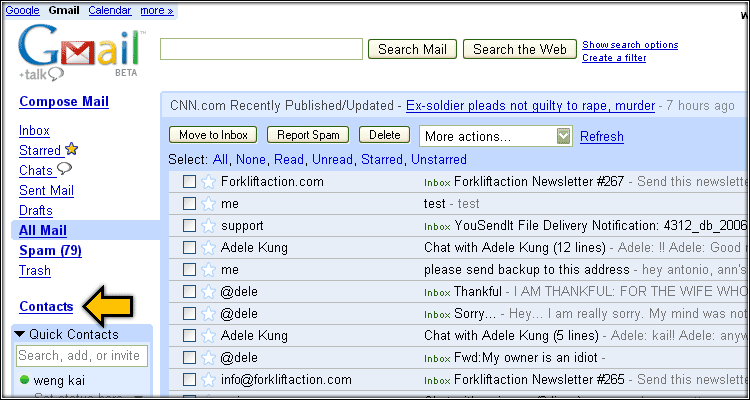Tick the checkbox for the 'test' message
This screenshot has width=750, height=400.
[x=189, y=204]
